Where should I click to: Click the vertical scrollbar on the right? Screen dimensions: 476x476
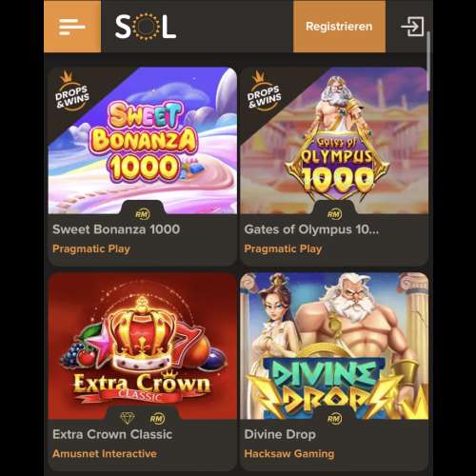point(429,60)
